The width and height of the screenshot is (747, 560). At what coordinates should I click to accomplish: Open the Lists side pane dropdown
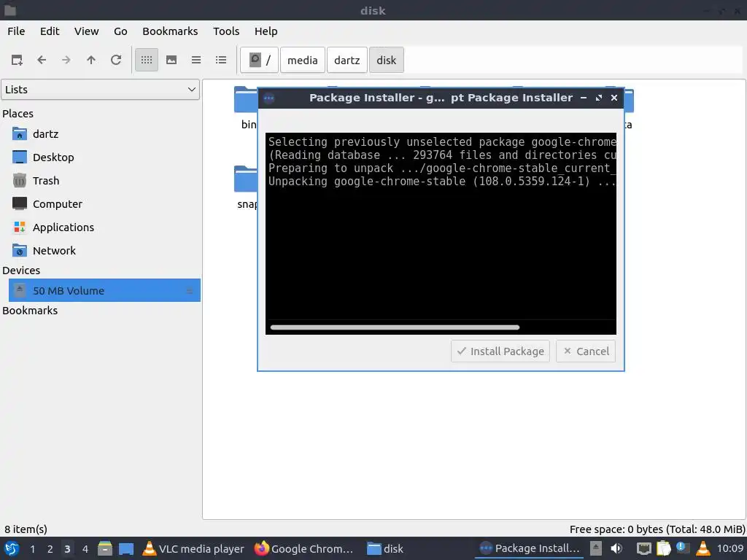coord(101,90)
